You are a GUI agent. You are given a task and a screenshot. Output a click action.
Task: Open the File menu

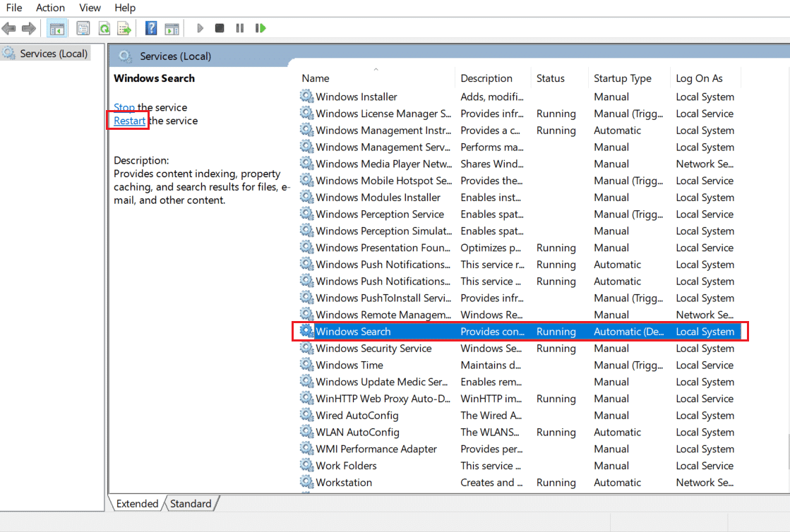14,8
